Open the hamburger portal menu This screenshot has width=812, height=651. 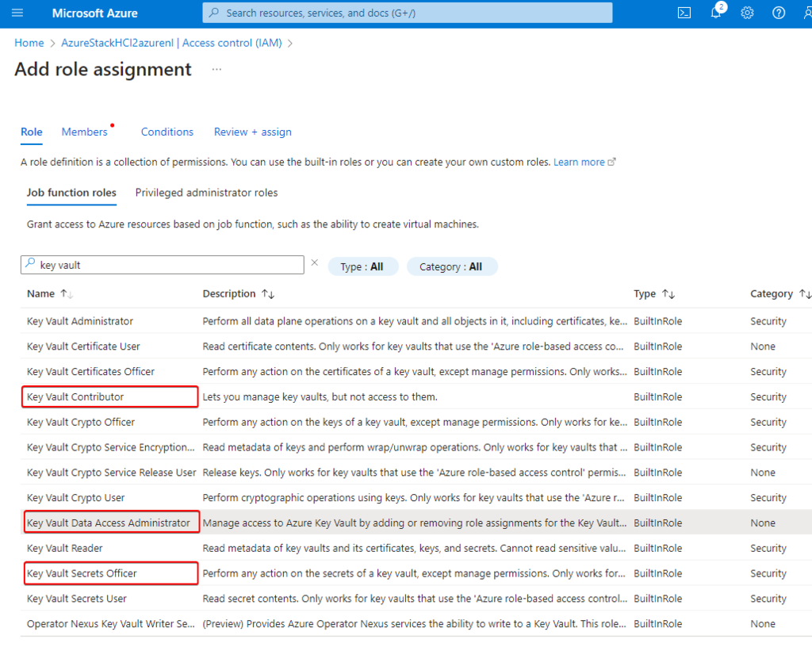click(x=17, y=13)
